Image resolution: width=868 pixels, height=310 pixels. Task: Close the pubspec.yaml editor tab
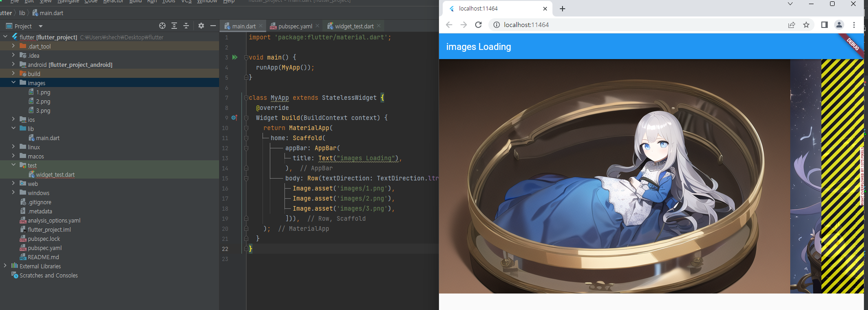tap(317, 26)
